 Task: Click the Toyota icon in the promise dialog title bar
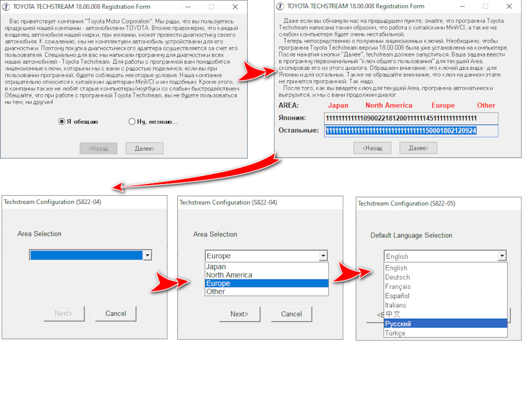6,7
